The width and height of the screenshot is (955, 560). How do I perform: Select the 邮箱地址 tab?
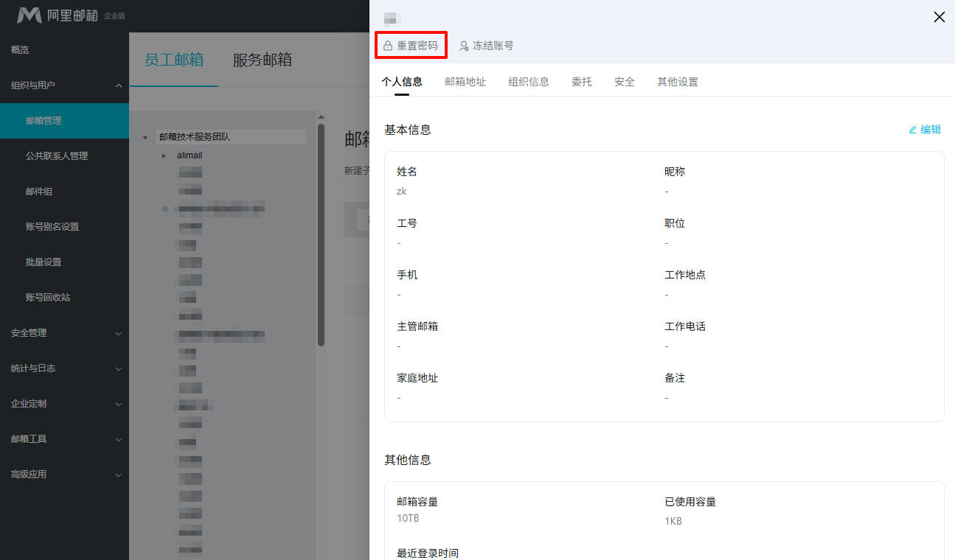pos(465,82)
